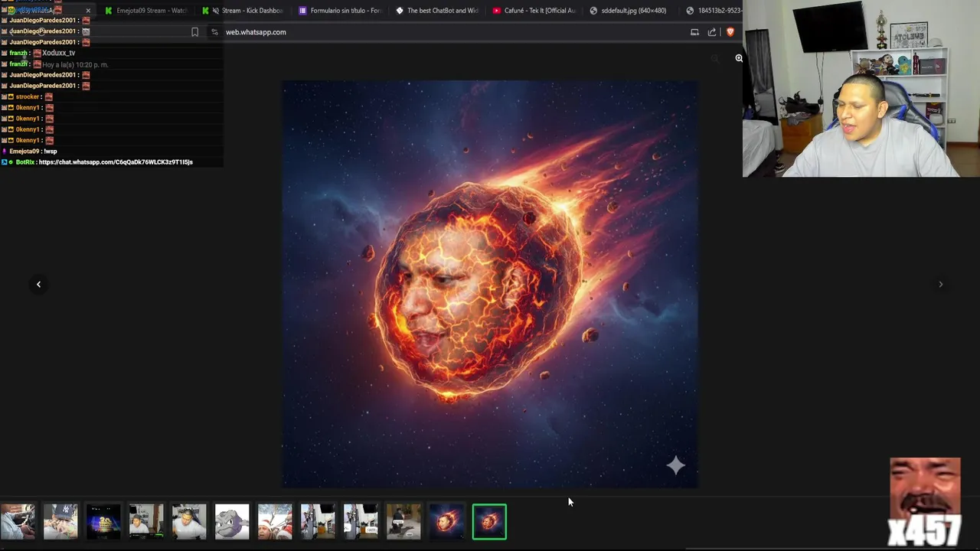
Task: Switch to the 184513b2 tab
Action: coord(714,11)
